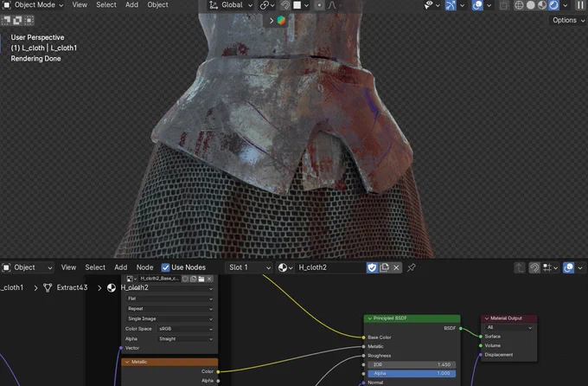588x386 pixels.
Task: Collapse the Metallic texture node
Action: [127, 362]
